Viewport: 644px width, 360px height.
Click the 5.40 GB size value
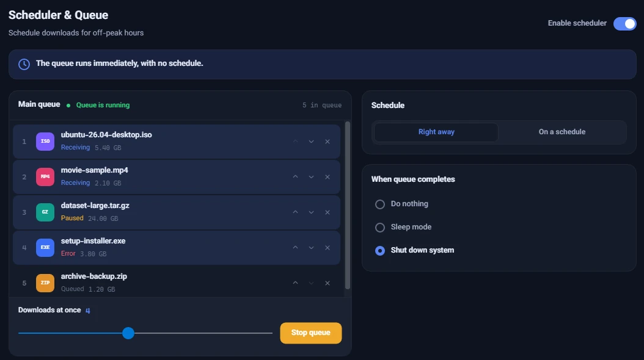pos(108,148)
